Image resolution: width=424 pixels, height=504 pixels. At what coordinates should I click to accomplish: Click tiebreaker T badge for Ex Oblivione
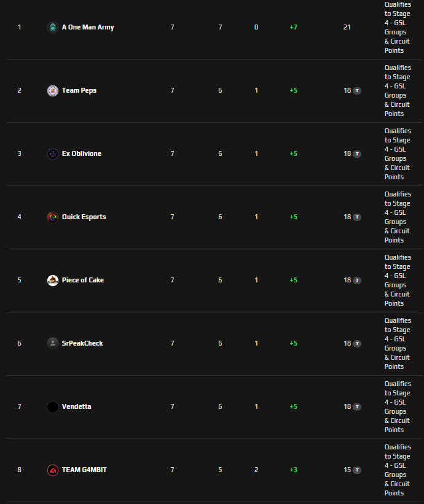pos(357,154)
